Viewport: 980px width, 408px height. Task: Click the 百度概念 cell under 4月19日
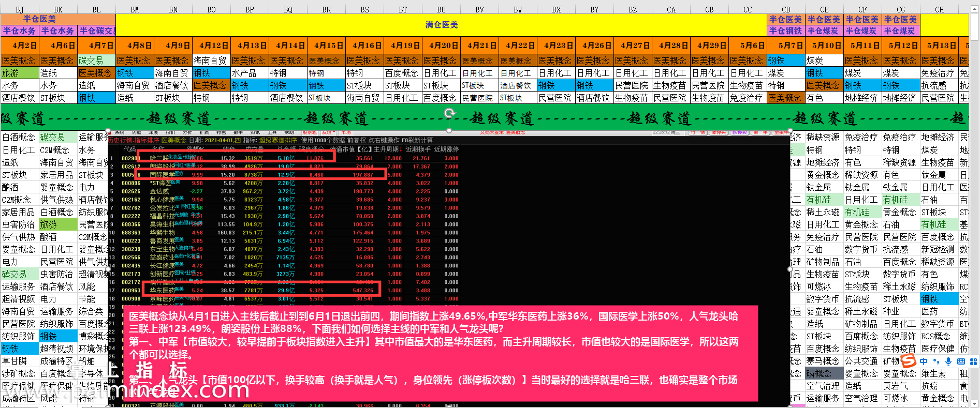point(403,73)
